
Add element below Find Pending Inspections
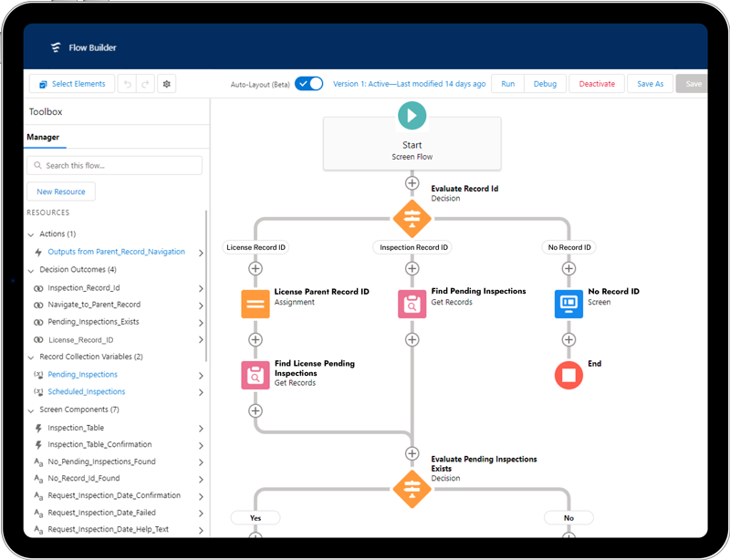412,340
